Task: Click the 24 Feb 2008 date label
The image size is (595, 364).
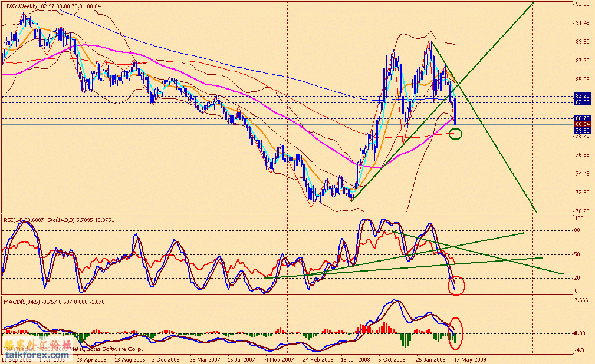Action: [318, 359]
